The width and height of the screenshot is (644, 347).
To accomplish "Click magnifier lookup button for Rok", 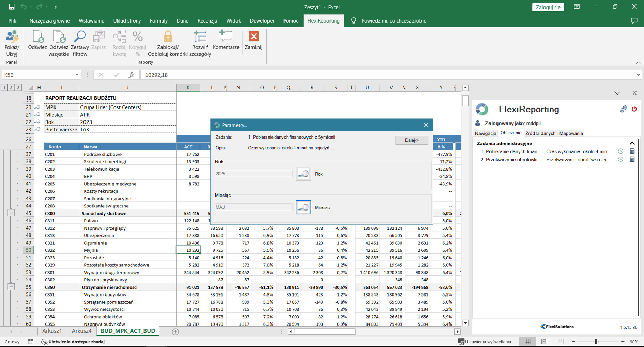I will [303, 174].
